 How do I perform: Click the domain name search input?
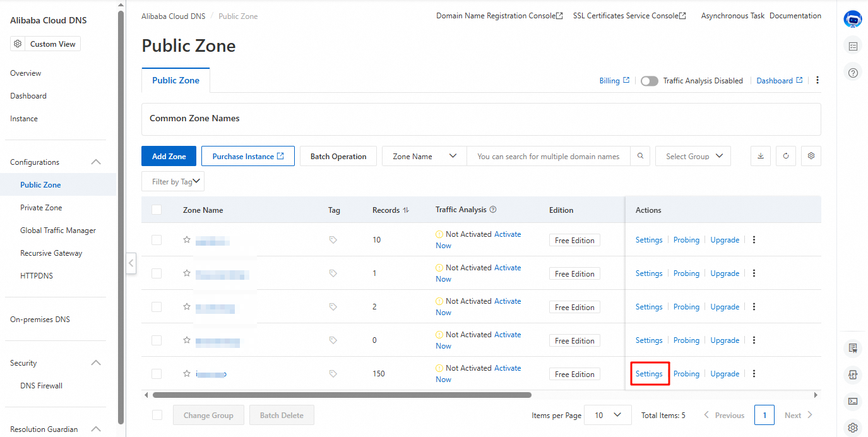coord(549,156)
